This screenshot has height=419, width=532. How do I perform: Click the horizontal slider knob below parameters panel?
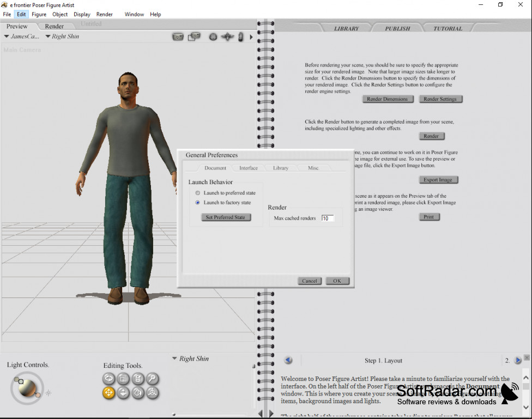[x=174, y=414]
